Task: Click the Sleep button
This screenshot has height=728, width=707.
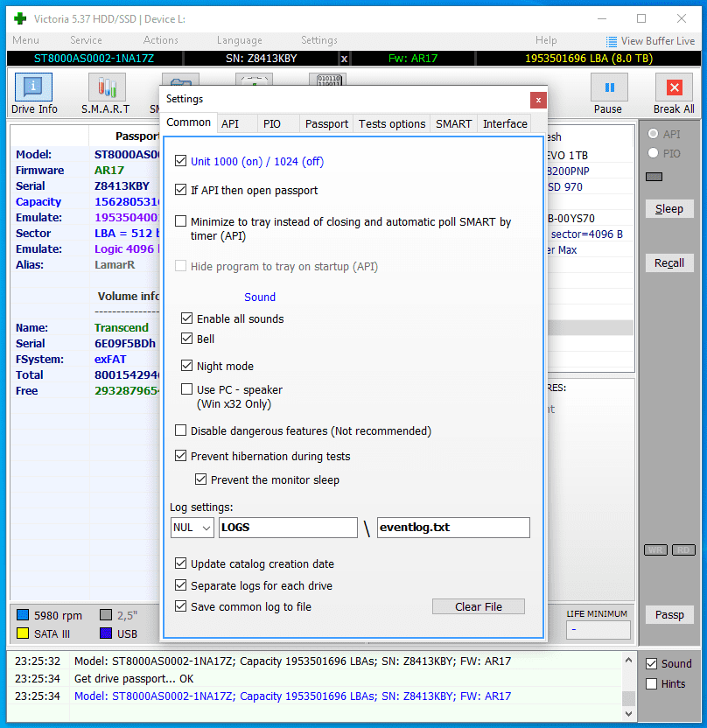Action: 669,209
